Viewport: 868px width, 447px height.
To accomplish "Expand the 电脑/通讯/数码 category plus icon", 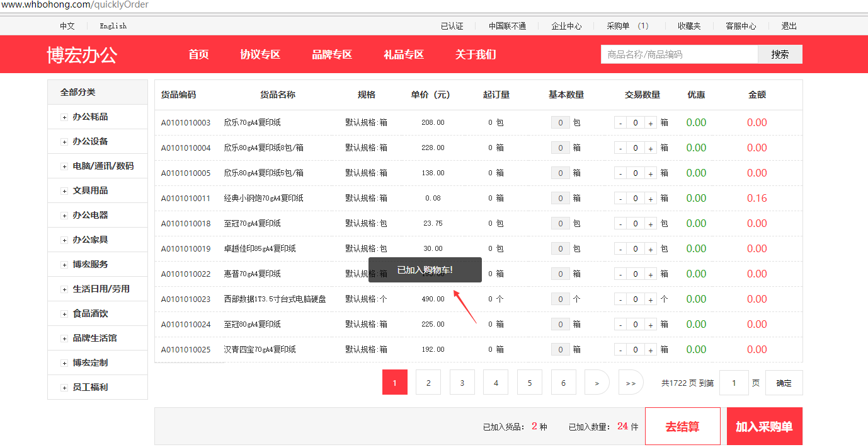I will coord(64,166).
